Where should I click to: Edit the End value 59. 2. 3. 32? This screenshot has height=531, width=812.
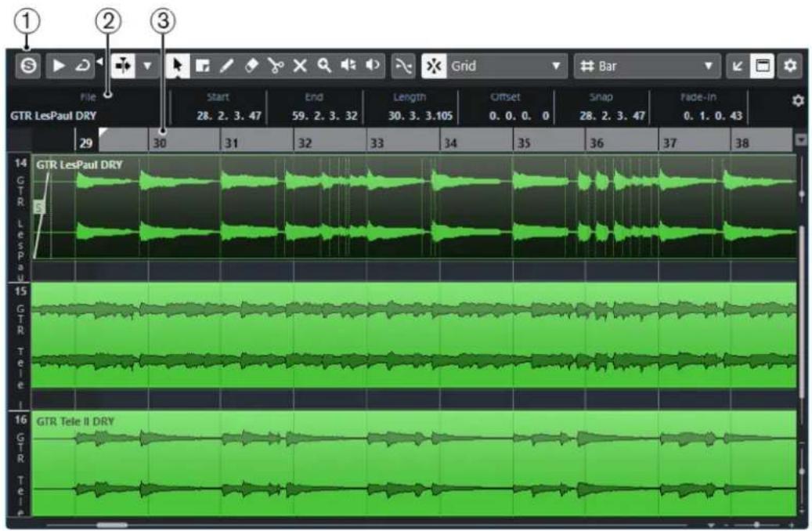point(325,116)
